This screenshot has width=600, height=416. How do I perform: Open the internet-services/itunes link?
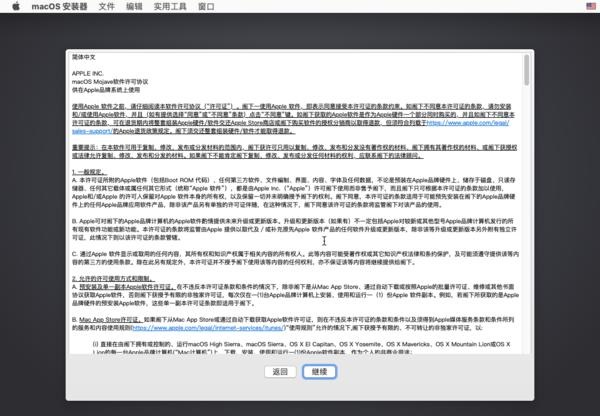tap(208, 328)
